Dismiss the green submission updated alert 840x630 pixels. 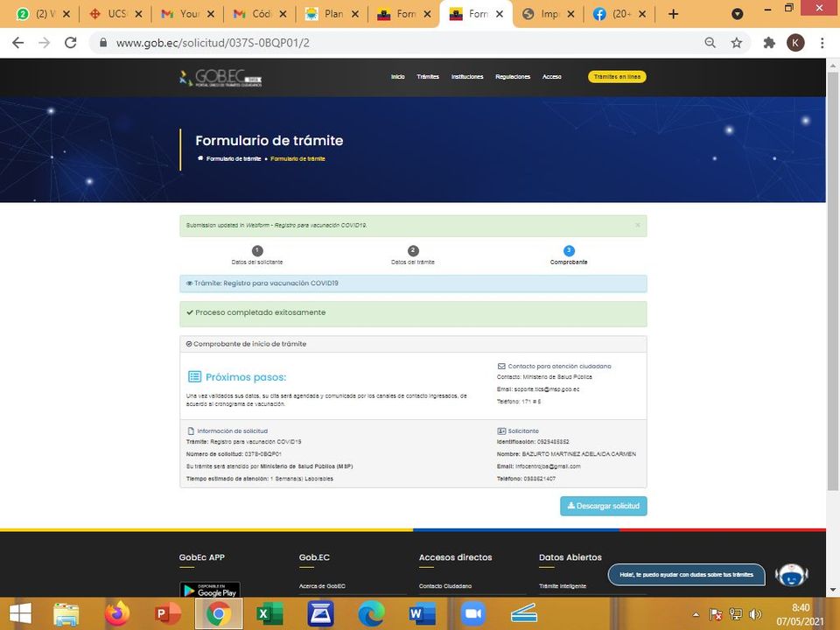pyautogui.click(x=637, y=226)
